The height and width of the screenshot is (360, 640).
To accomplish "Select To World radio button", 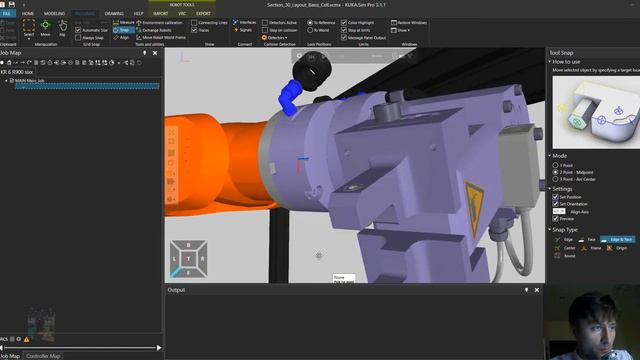I will pos(310,30).
